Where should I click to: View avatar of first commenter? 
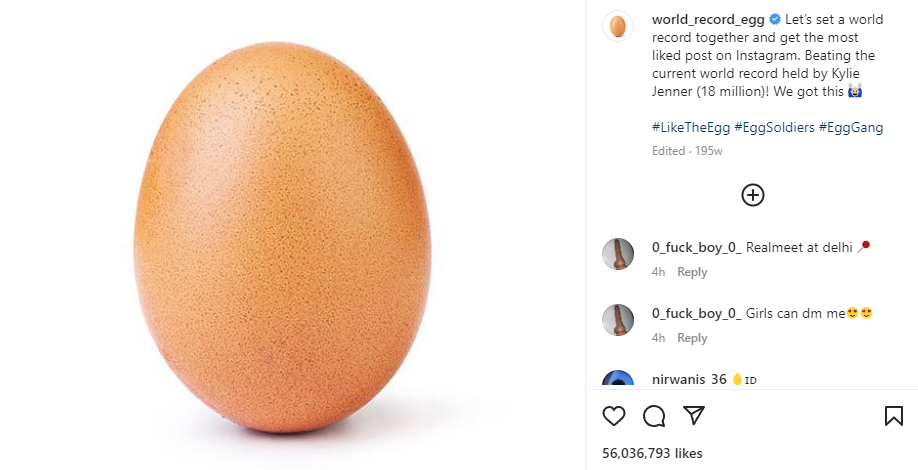[x=618, y=254]
